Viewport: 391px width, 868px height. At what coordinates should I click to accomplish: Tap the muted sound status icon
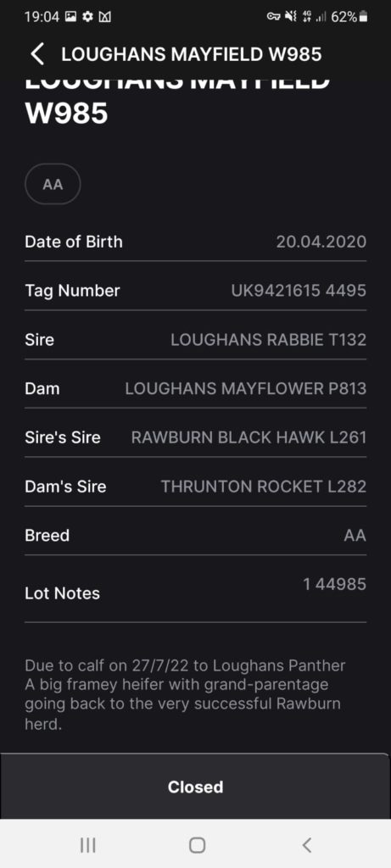[x=290, y=17]
